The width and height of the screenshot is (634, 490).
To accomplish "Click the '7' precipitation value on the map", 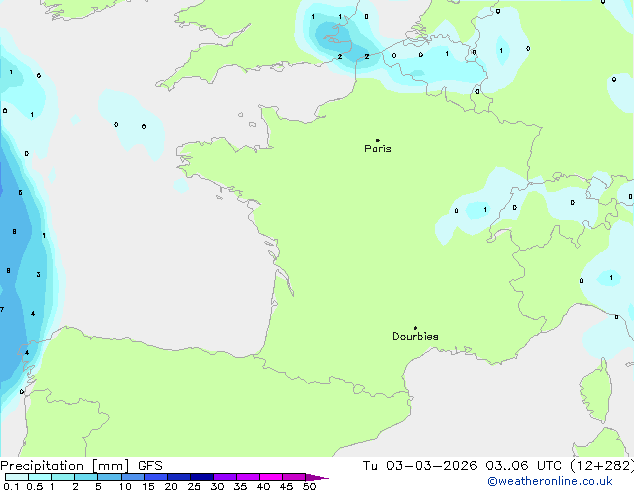I will (2, 310).
